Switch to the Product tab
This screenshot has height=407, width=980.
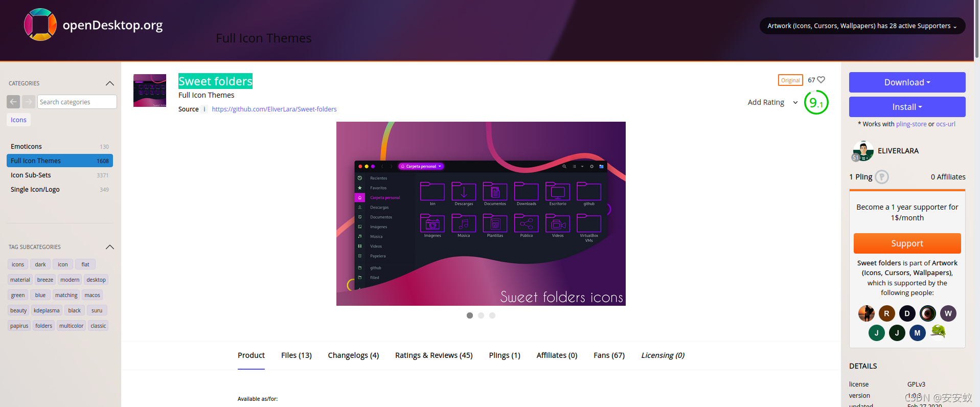[x=251, y=355]
